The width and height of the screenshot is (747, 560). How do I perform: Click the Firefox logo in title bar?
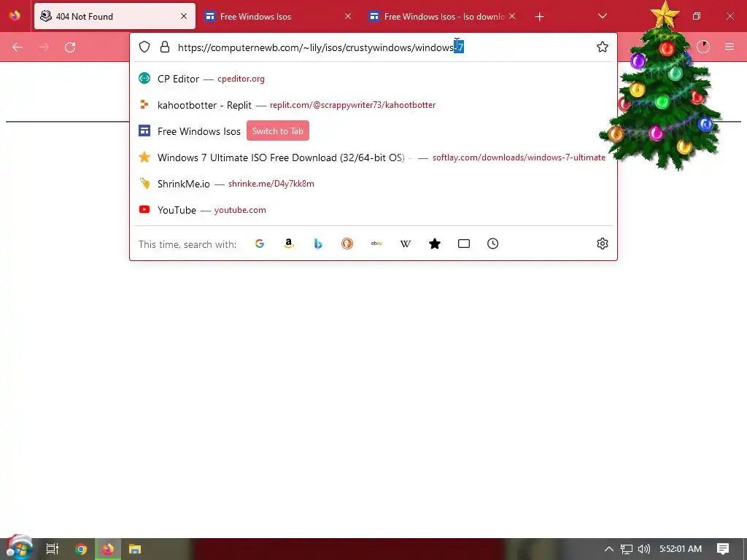(x=15, y=16)
